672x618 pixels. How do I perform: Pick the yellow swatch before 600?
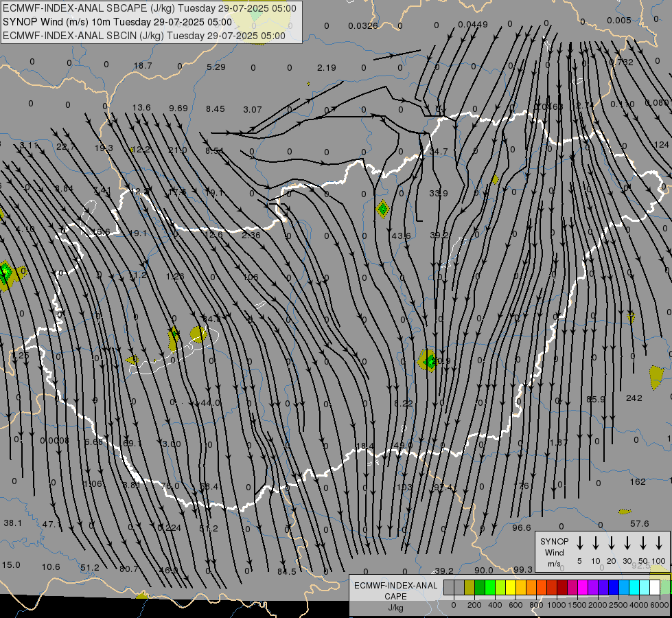(511, 588)
